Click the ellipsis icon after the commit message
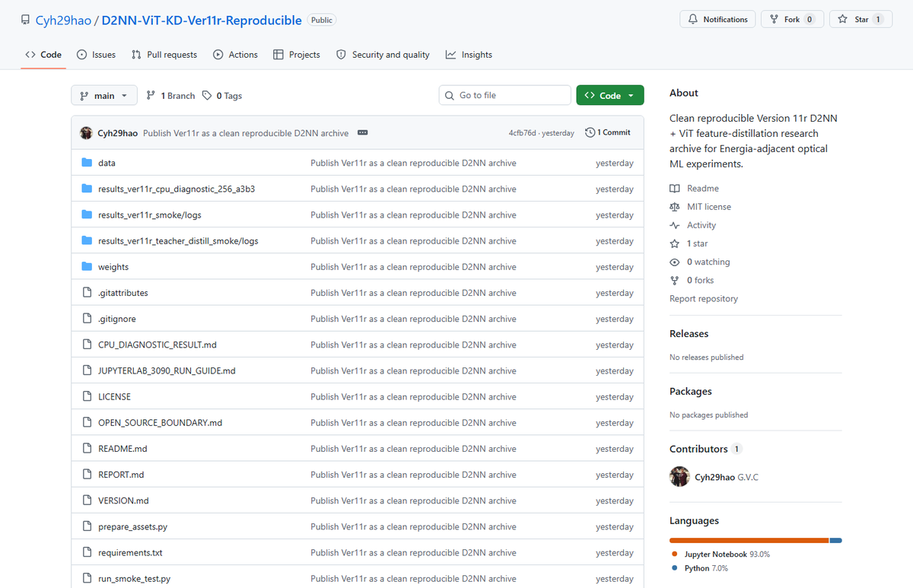The width and height of the screenshot is (913, 588). [363, 133]
